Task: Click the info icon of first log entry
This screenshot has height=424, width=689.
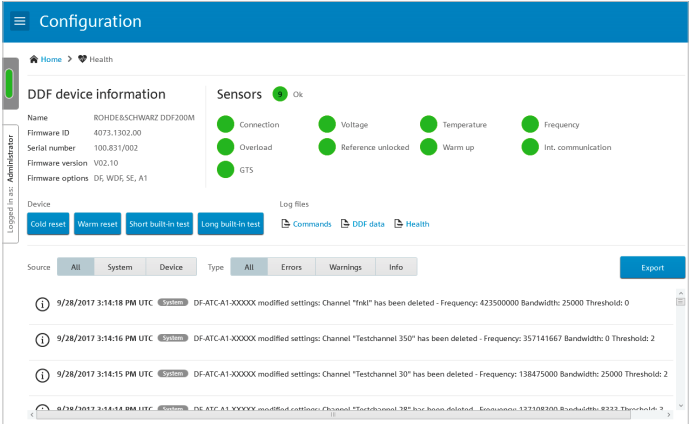Action: tap(42, 303)
